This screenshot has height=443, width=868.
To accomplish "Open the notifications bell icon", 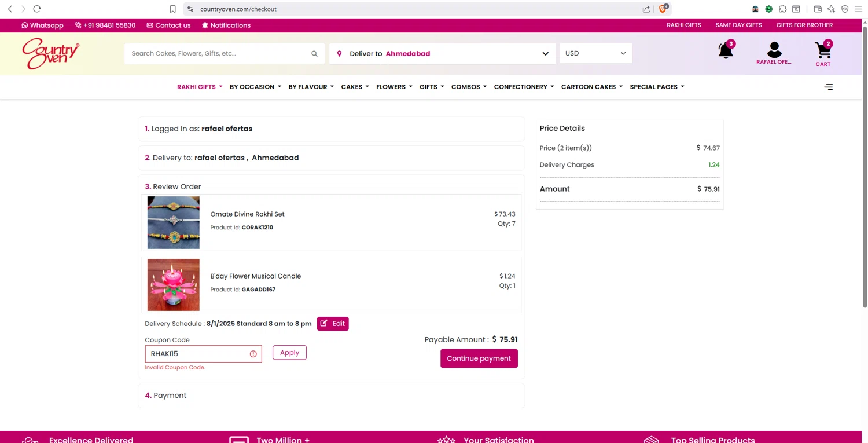I will point(726,50).
